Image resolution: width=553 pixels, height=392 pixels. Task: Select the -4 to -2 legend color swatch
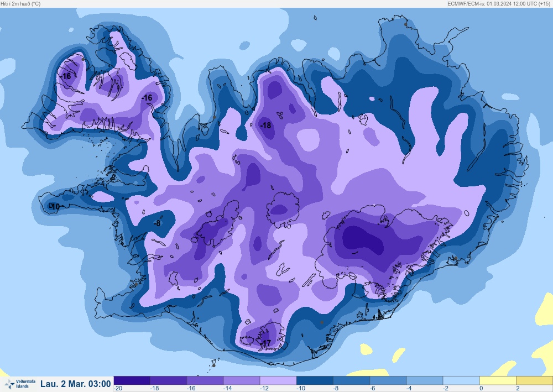click(425, 380)
